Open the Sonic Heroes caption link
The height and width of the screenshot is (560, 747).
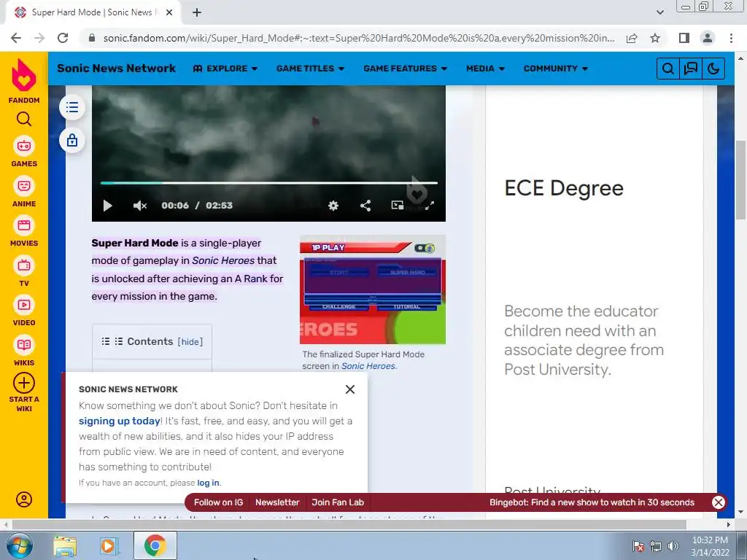(368, 366)
